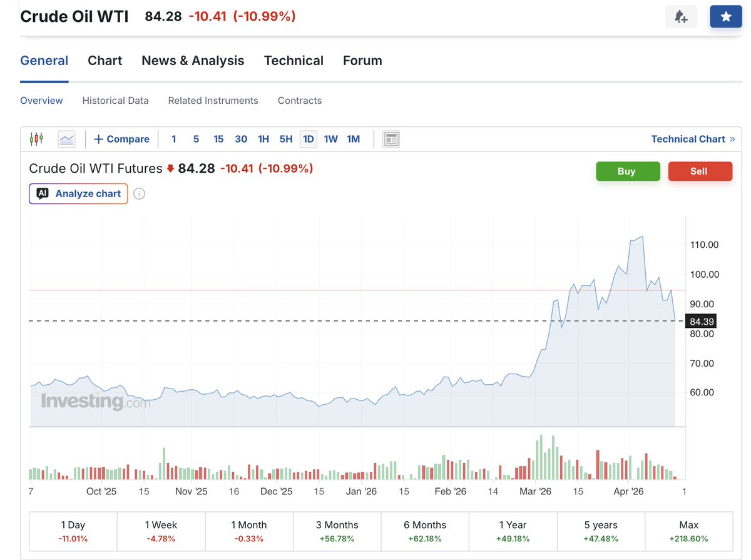Screen dimensions: 751x560
Task: Click the Oct '25 date axis label
Action: (101, 491)
